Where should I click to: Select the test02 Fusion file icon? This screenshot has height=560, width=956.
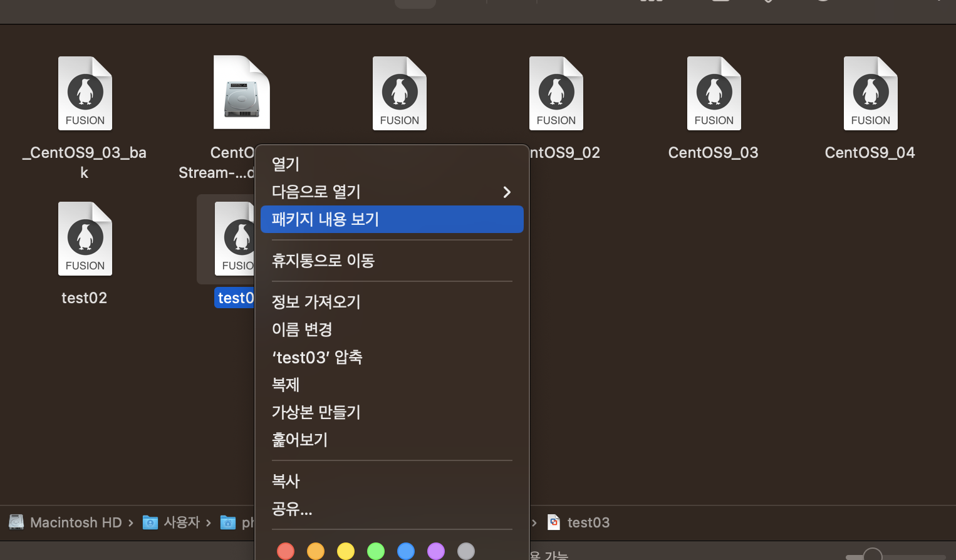[x=85, y=239]
